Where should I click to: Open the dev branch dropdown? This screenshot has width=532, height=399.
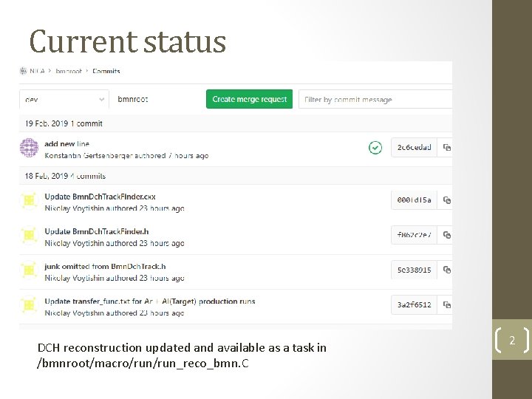(65, 99)
